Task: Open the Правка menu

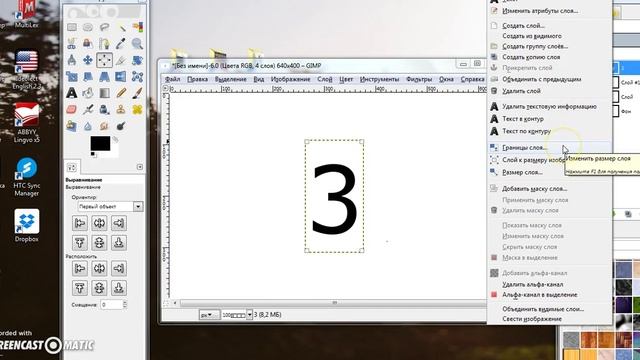Action: [x=198, y=79]
